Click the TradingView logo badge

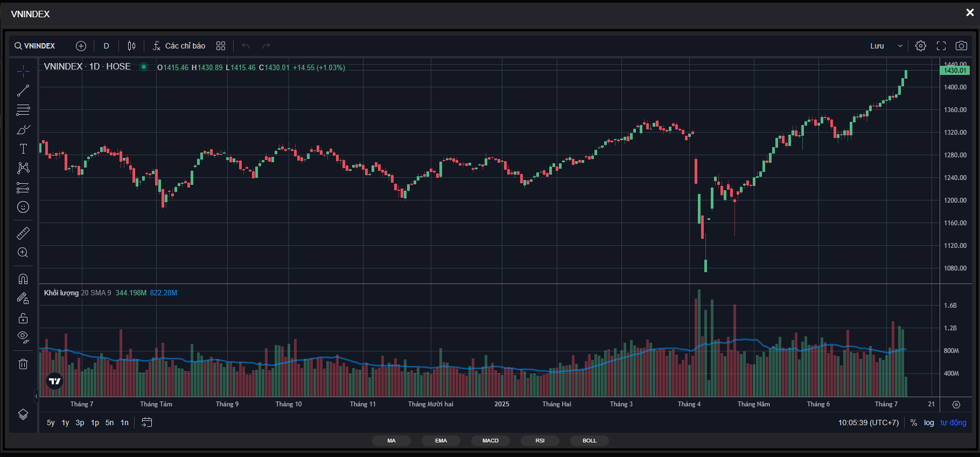tap(55, 382)
